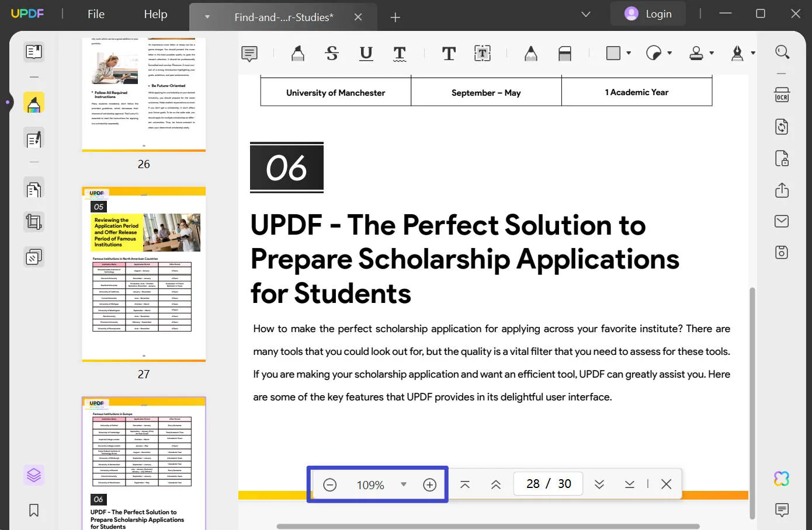Select the Strikethrough tool
Viewport: 812px width, 530px height.
[332, 54]
